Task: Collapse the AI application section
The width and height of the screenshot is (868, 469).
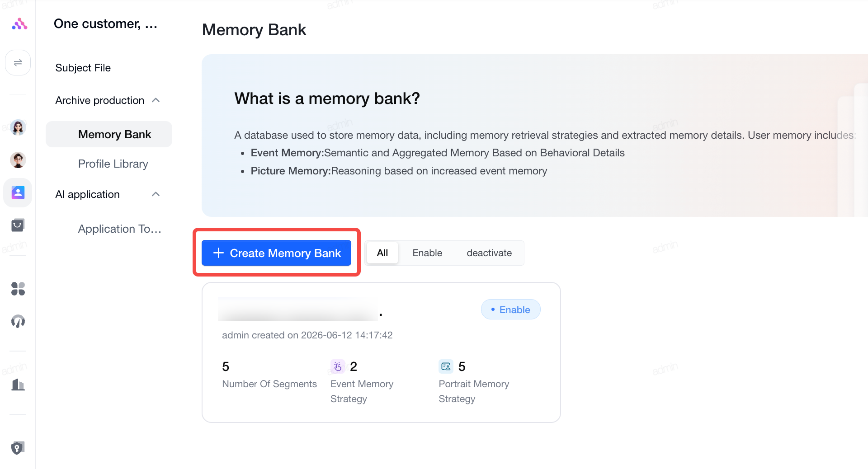Action: click(156, 194)
